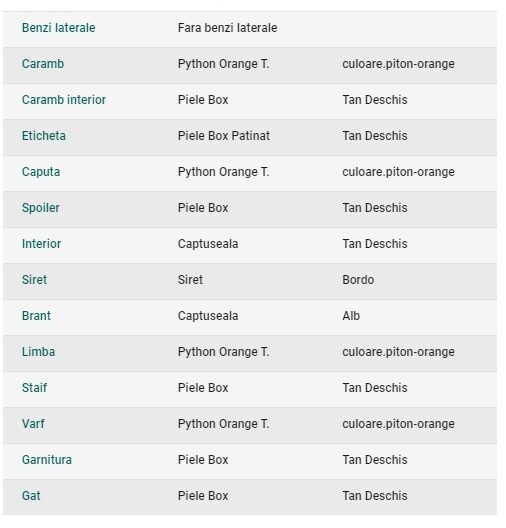Click the Spoiler row label
506x528 pixels.
point(40,208)
